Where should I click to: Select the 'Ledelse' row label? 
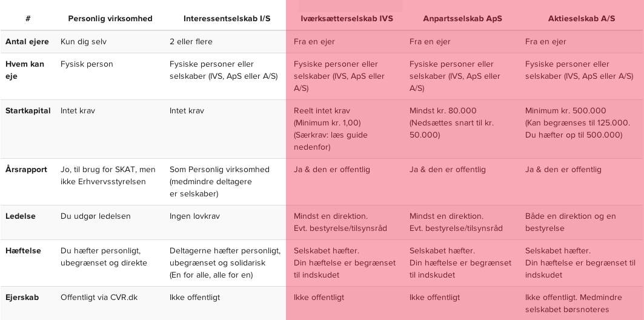click(x=21, y=216)
